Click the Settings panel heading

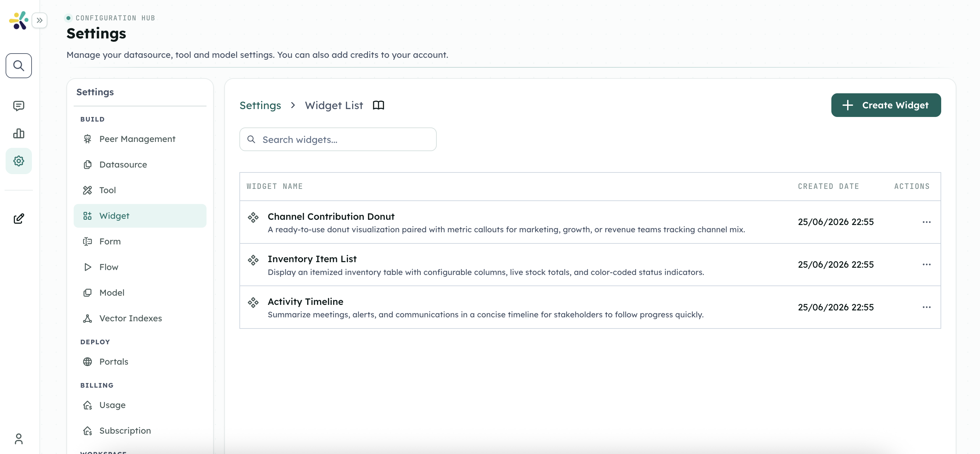(95, 92)
